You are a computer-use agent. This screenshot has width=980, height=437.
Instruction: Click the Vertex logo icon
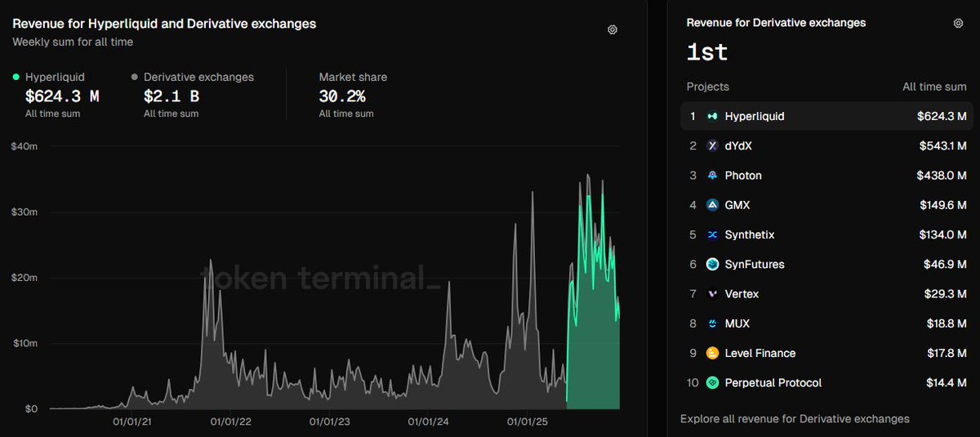pos(712,294)
